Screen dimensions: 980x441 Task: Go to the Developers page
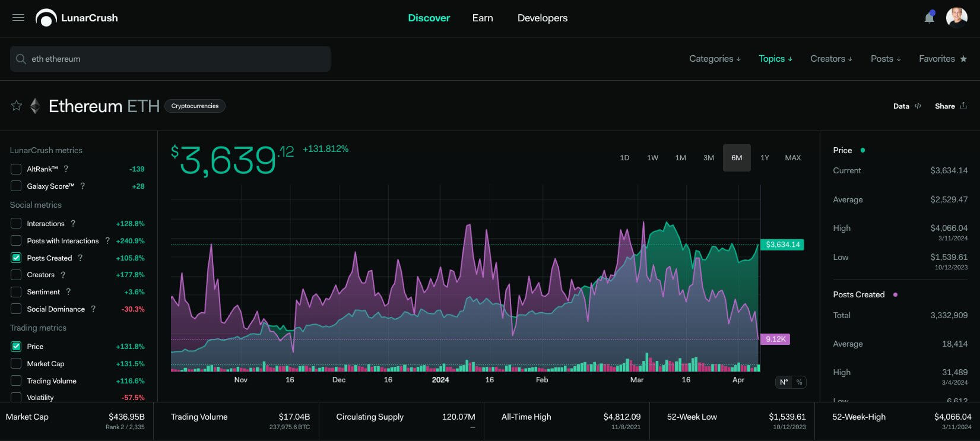pyautogui.click(x=542, y=18)
